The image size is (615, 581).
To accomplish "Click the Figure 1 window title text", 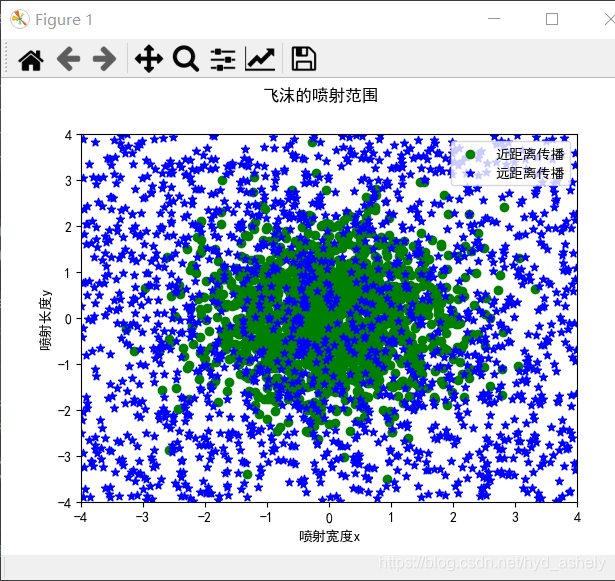I will [64, 20].
